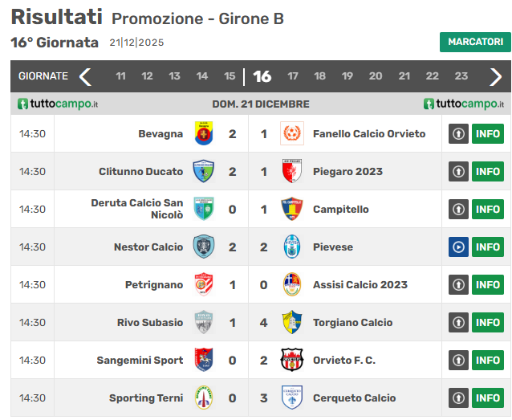Viewport: 512px width, 420px height.
Task: Select giornata 15 in the round bar
Action: click(230, 76)
